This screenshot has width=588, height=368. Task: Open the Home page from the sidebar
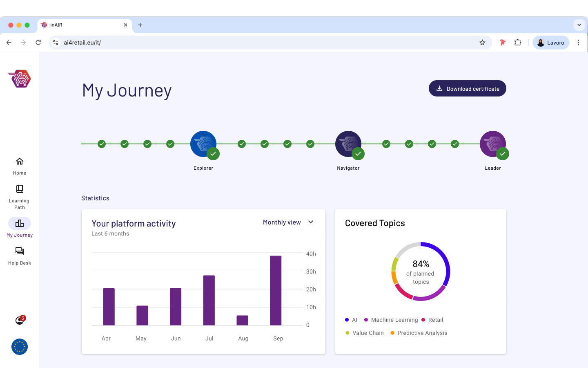(20, 166)
